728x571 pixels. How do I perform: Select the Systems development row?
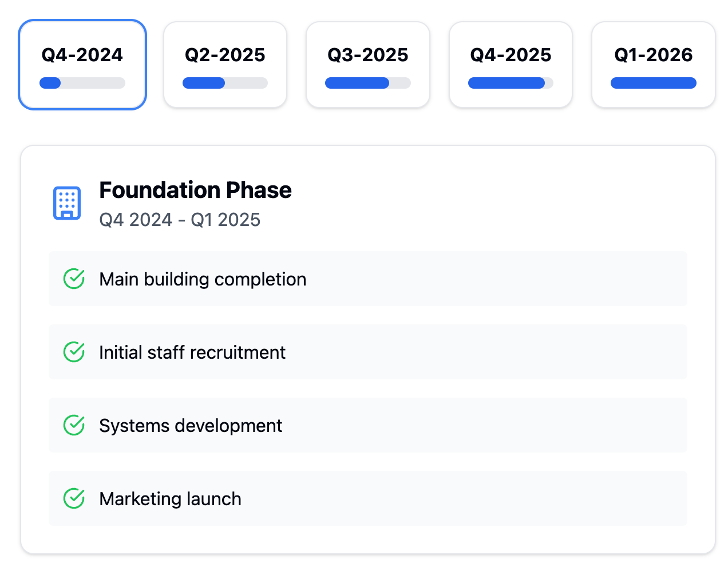click(368, 425)
